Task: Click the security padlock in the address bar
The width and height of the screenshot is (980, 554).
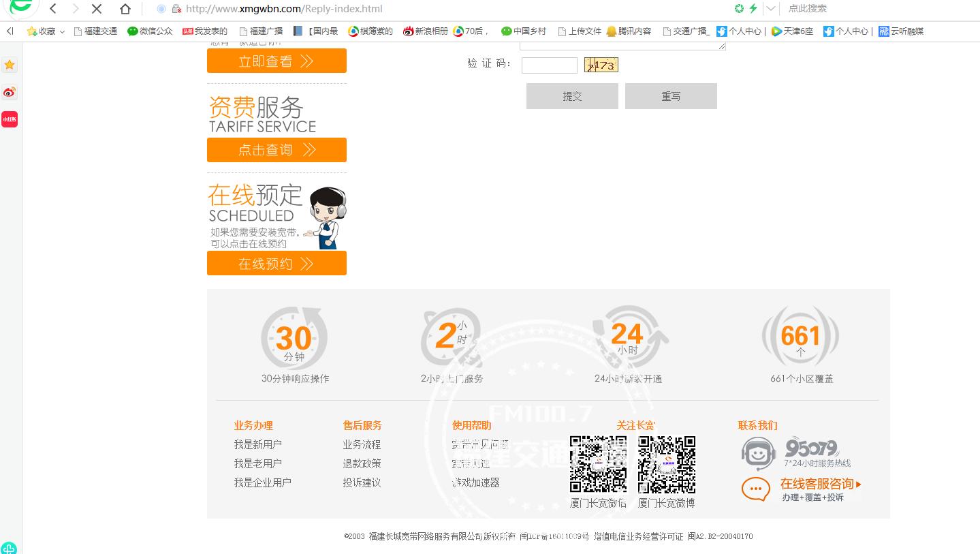Action: click(176, 9)
